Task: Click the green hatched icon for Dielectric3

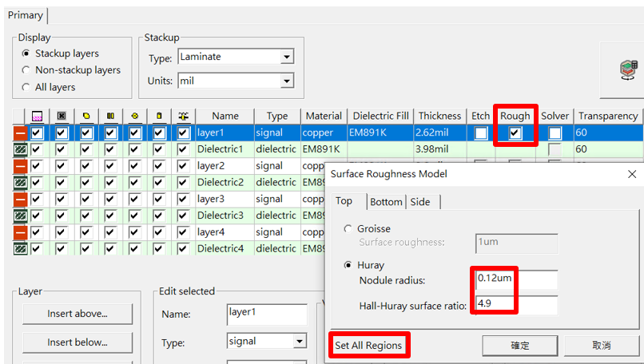Action: tap(20, 216)
